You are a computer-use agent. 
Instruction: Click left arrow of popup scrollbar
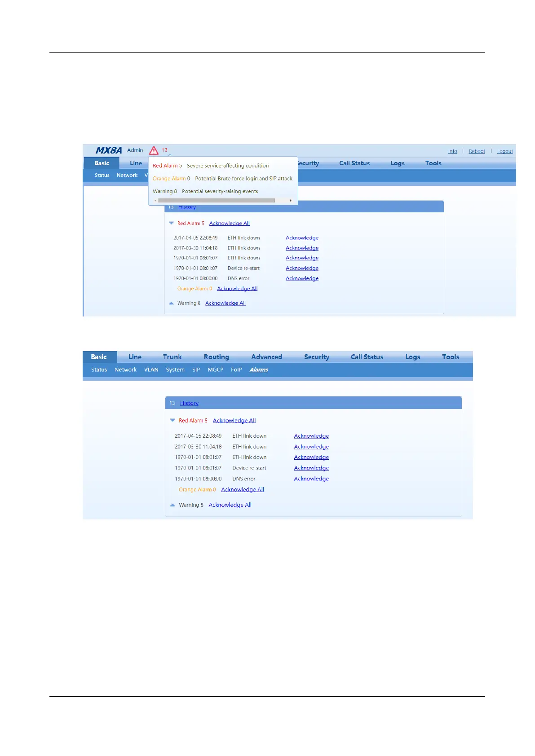coord(155,201)
